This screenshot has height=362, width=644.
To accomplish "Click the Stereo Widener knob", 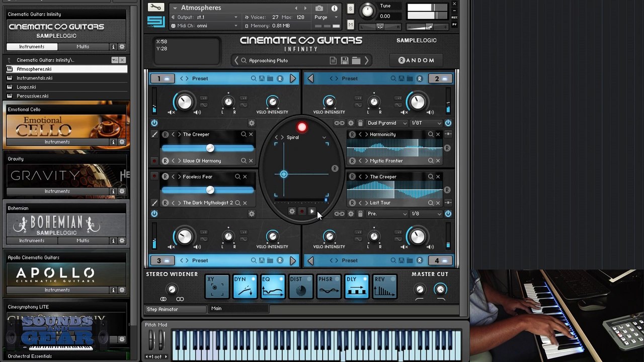I will [x=172, y=289].
